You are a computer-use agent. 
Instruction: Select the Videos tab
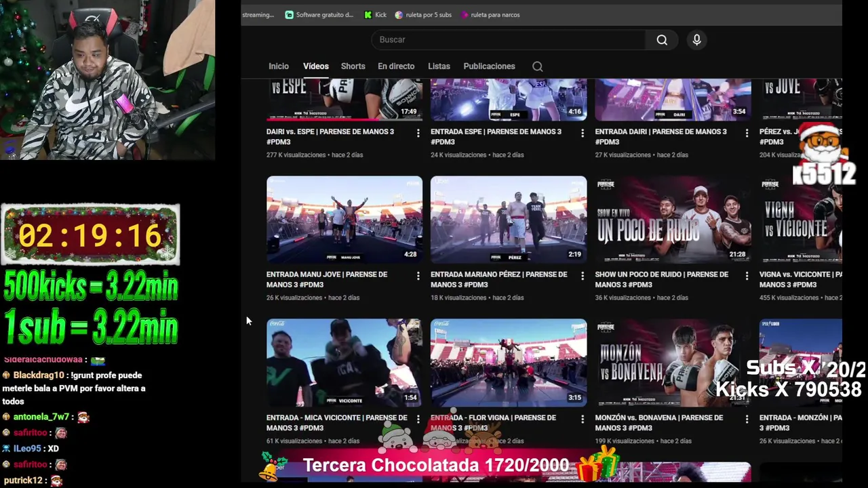(x=316, y=66)
